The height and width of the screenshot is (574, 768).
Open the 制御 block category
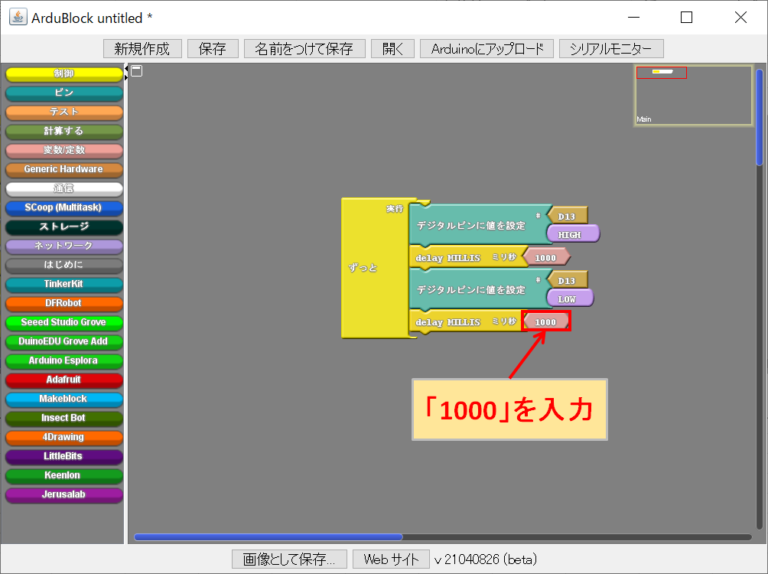tap(64, 74)
